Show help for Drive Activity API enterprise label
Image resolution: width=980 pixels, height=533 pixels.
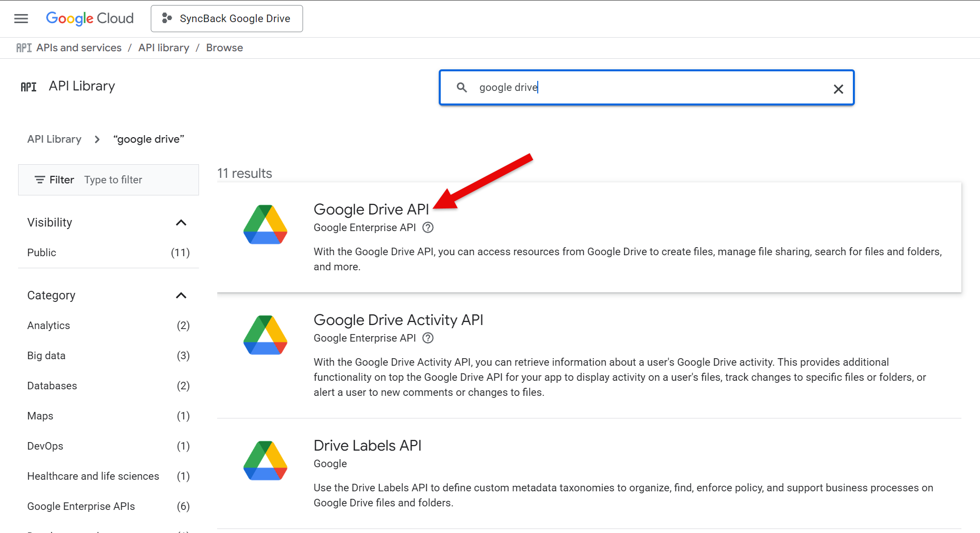(x=428, y=338)
